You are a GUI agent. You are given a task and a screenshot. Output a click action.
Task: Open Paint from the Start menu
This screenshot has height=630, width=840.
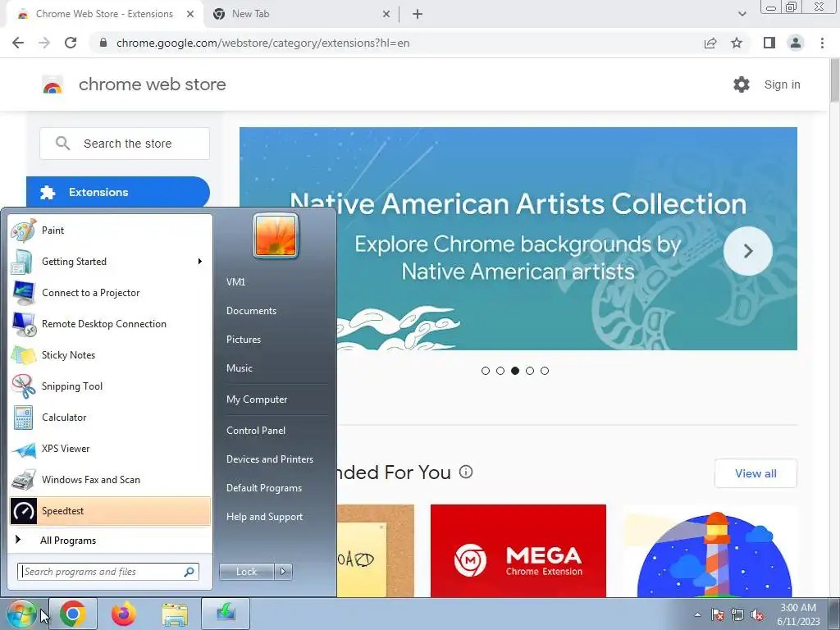(110, 231)
